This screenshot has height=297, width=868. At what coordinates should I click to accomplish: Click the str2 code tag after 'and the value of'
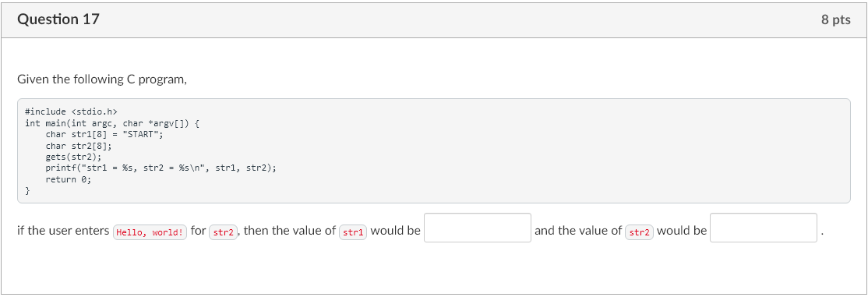[640, 232]
